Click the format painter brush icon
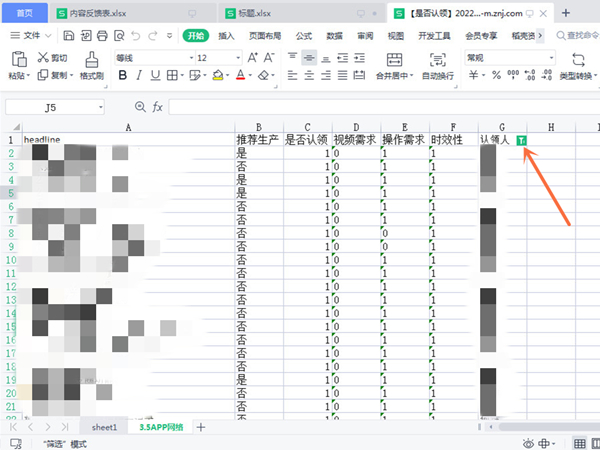Screen dimensions: 600x450 pyautogui.click(x=92, y=59)
